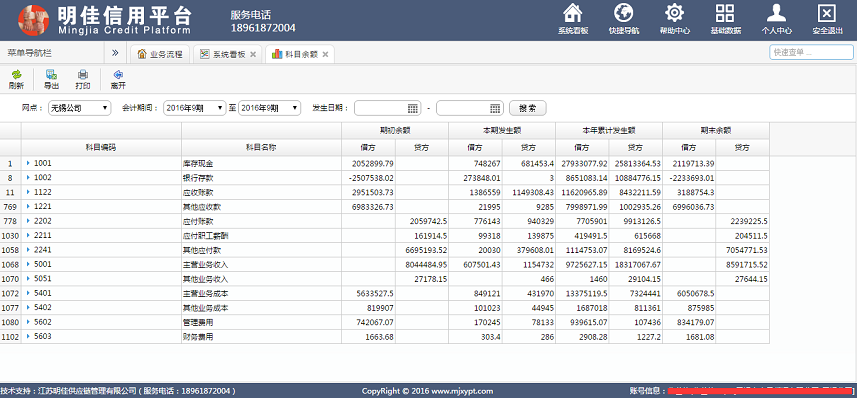Click the Mingjia Credit Platform logo
Image resolution: width=857 pixels, height=398 pixels.
pos(105,20)
